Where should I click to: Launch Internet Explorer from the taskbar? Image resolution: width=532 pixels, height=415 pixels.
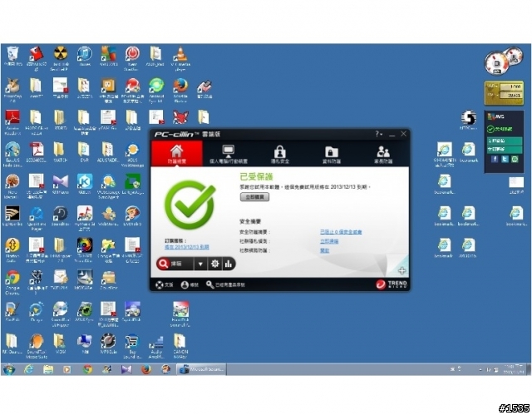tap(28, 369)
